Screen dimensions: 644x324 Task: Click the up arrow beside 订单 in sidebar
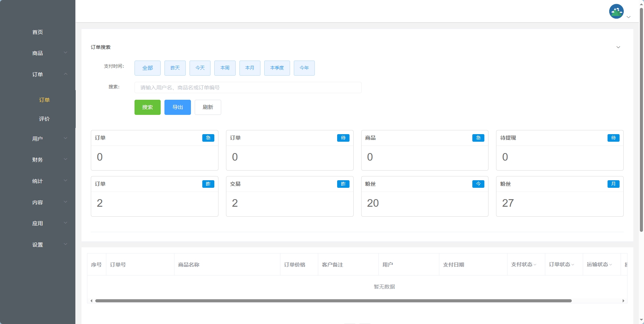click(65, 74)
